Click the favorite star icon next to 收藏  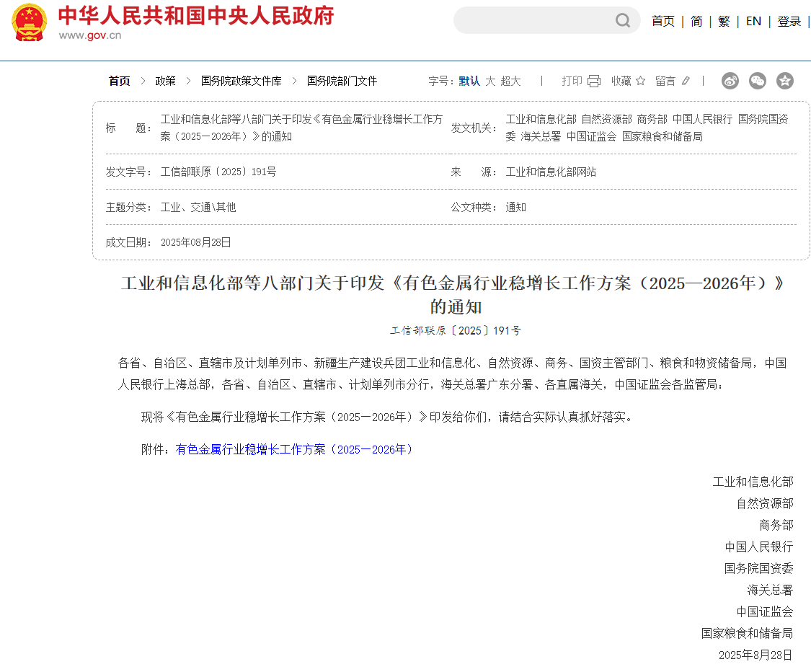(x=640, y=81)
